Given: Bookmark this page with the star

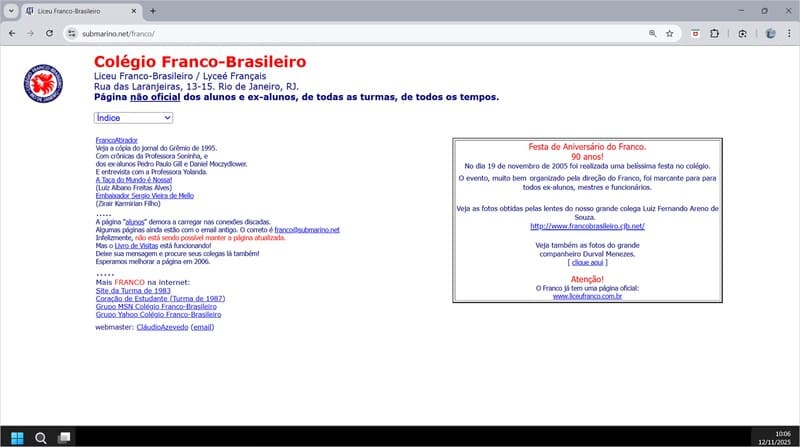Looking at the screenshot, I should coord(669,34).
